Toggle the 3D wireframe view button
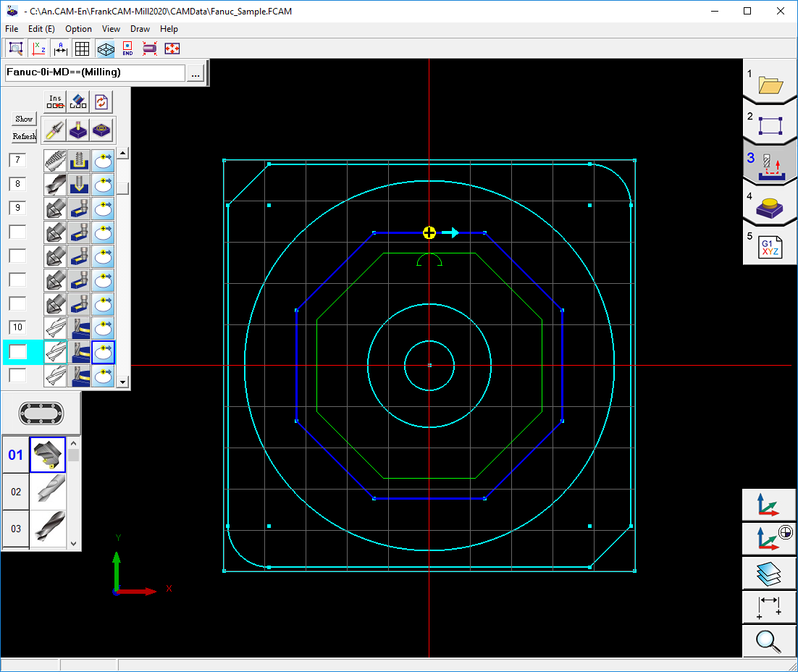Image resolution: width=798 pixels, height=672 pixels. pos(106,49)
